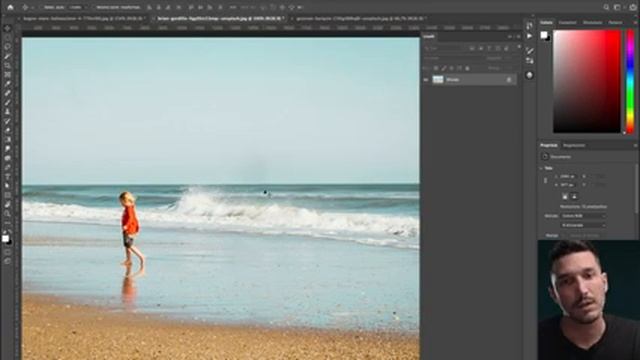
Task: Select the Eyedropper tool
Action: (7, 84)
